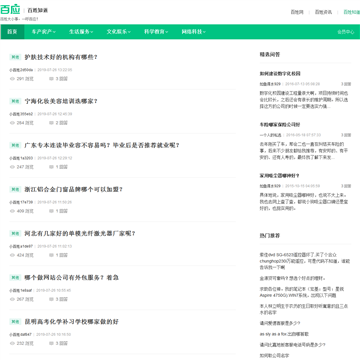Expand the 网络科技 dropdown menu
Image resolution: width=360 pixels, height=360 pixels.
193,32
